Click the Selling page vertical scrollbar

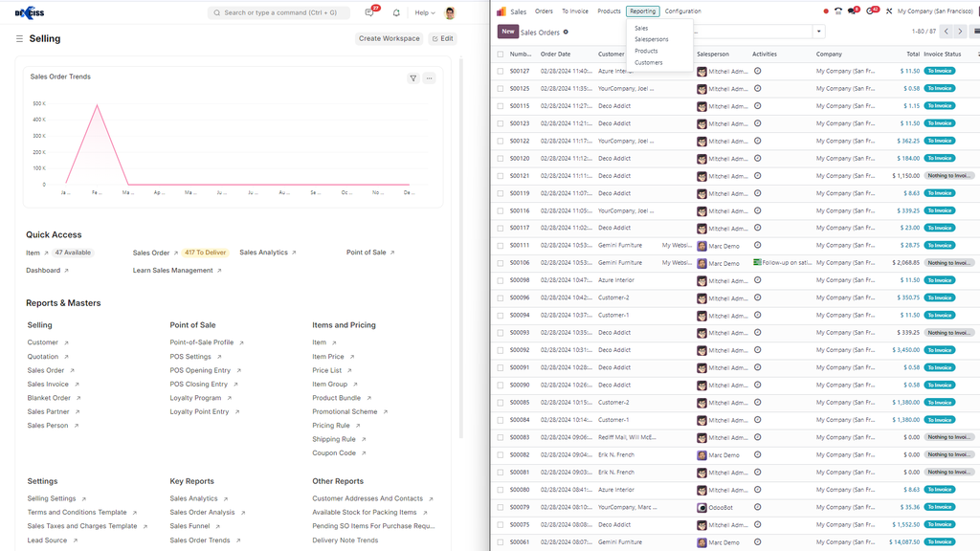[x=461, y=248]
